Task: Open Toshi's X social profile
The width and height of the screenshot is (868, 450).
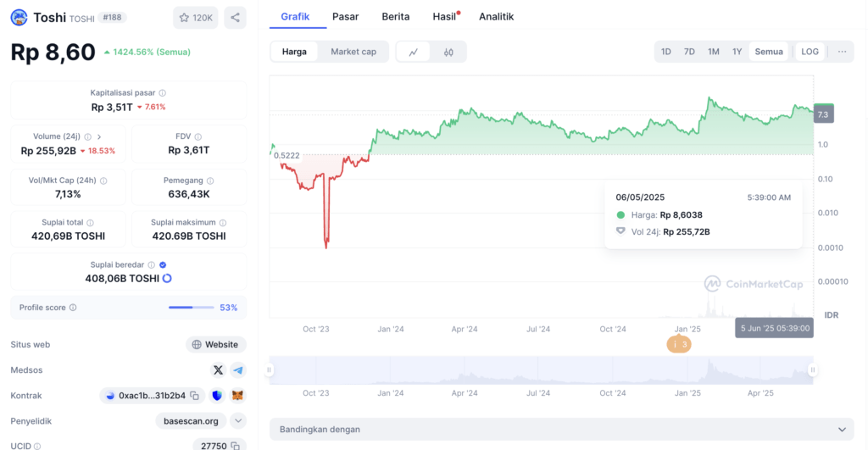Action: (218, 369)
